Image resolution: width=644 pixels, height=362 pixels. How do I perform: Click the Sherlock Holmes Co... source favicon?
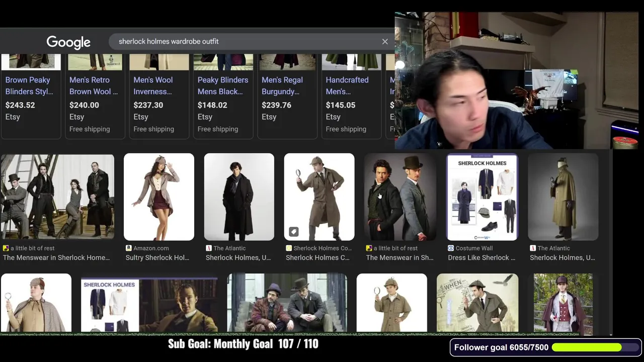pos(289,248)
